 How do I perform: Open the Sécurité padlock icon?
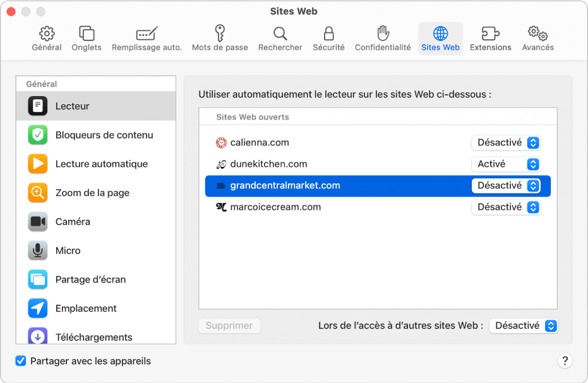pyautogui.click(x=328, y=33)
